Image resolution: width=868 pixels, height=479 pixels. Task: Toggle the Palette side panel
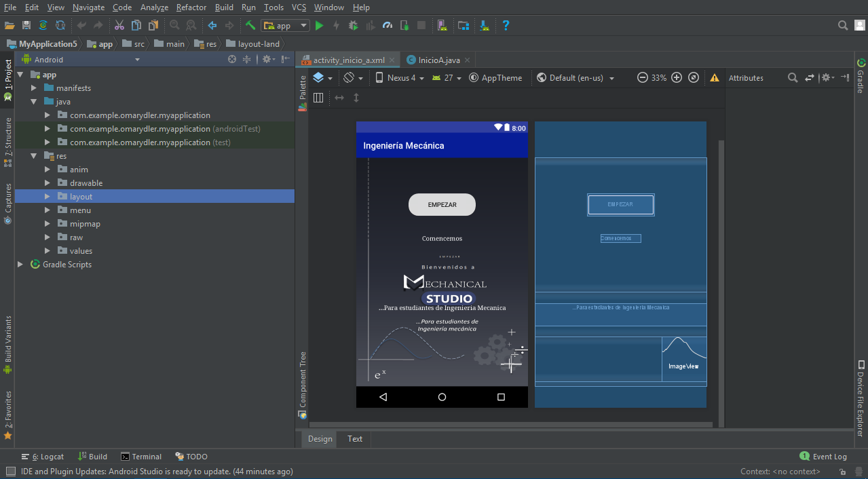pos(303,92)
